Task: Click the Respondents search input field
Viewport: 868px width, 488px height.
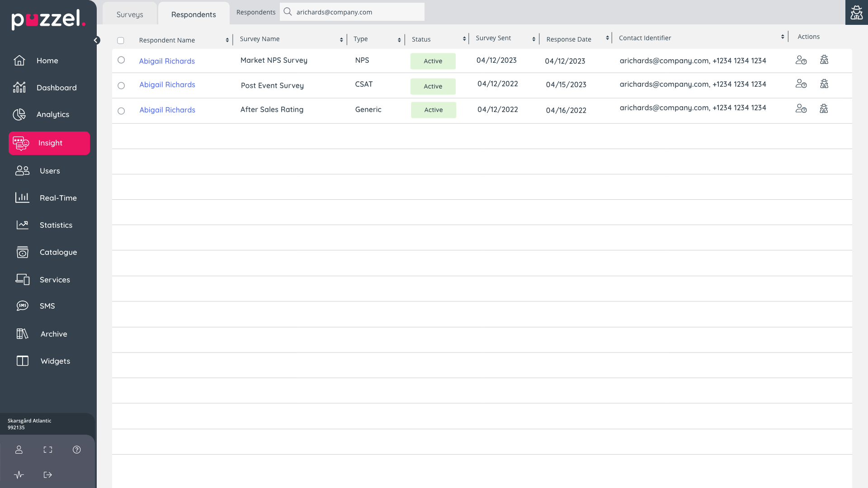Action: coord(357,12)
